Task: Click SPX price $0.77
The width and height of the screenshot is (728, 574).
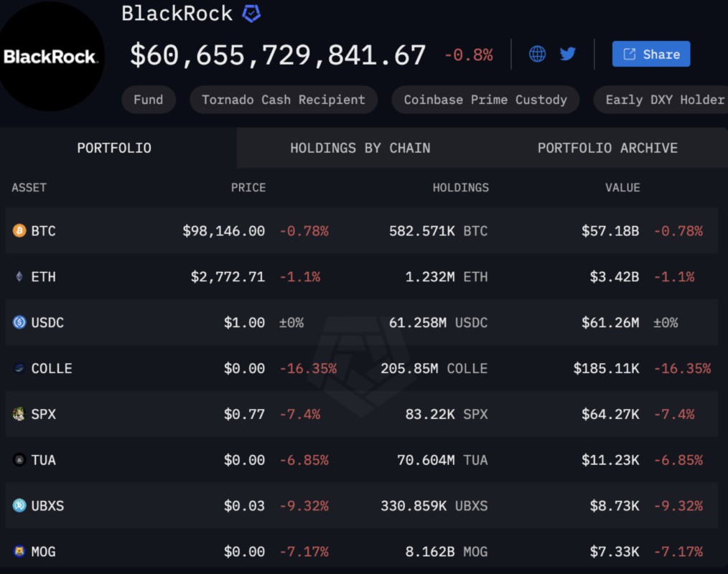Action: point(244,414)
